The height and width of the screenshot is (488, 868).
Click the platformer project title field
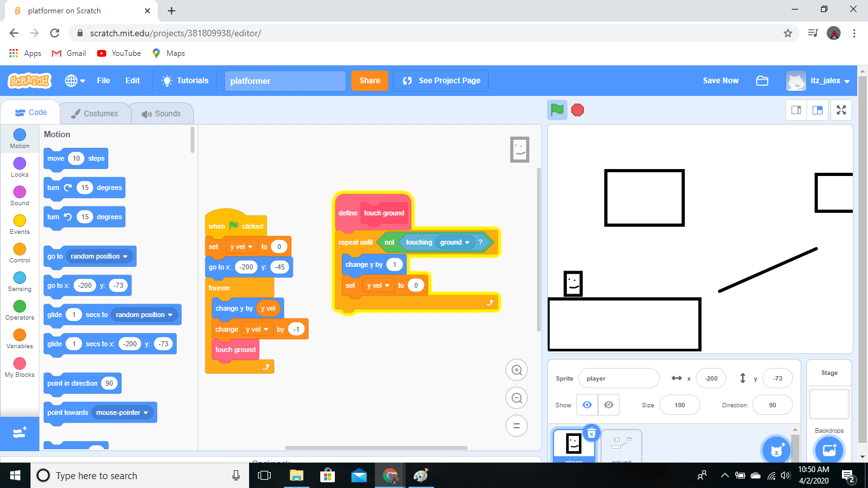coord(285,81)
